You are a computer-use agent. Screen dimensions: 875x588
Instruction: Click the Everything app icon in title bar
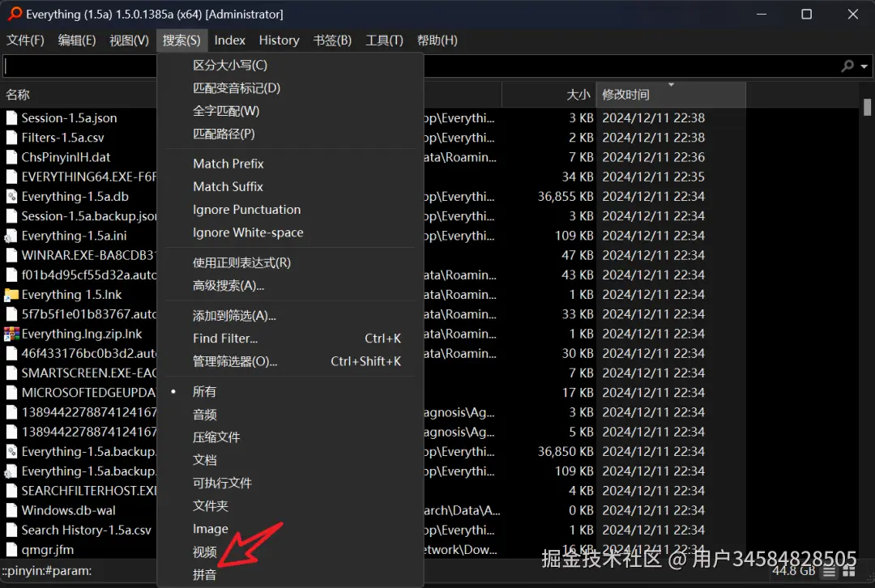(x=15, y=14)
